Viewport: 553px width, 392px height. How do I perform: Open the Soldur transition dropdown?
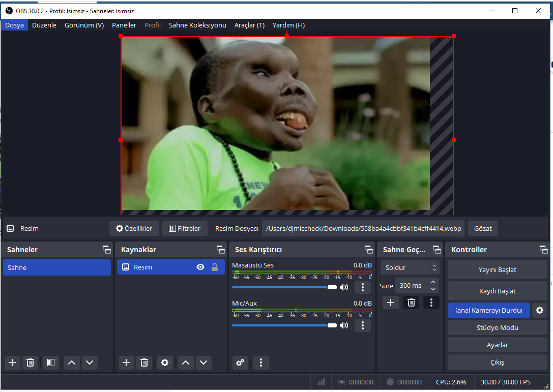tap(410, 267)
